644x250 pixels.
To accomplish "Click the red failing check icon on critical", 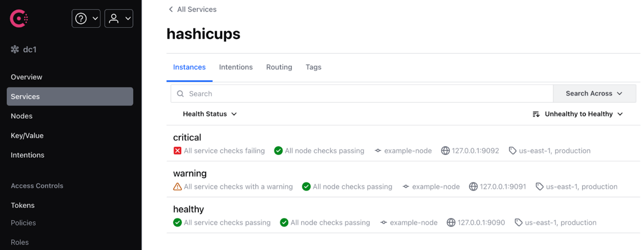I will point(177,151).
